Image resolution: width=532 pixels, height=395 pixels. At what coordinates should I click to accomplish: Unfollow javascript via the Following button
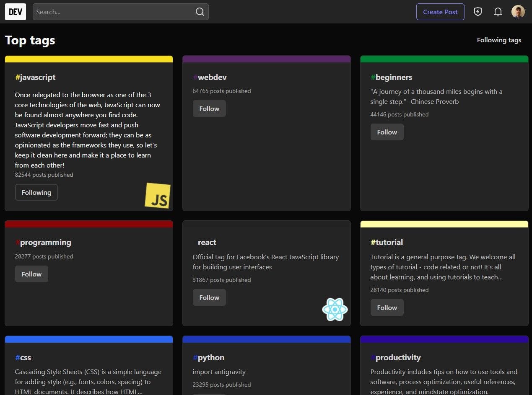tap(36, 192)
